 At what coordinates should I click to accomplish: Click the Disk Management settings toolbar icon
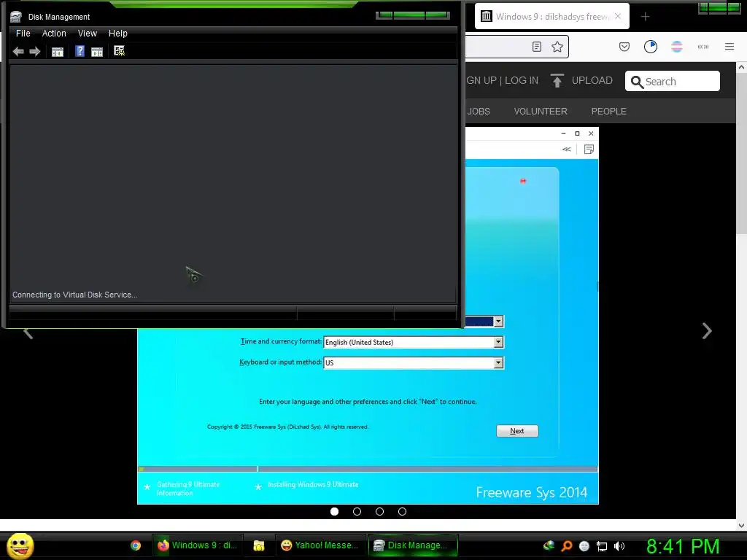(119, 51)
